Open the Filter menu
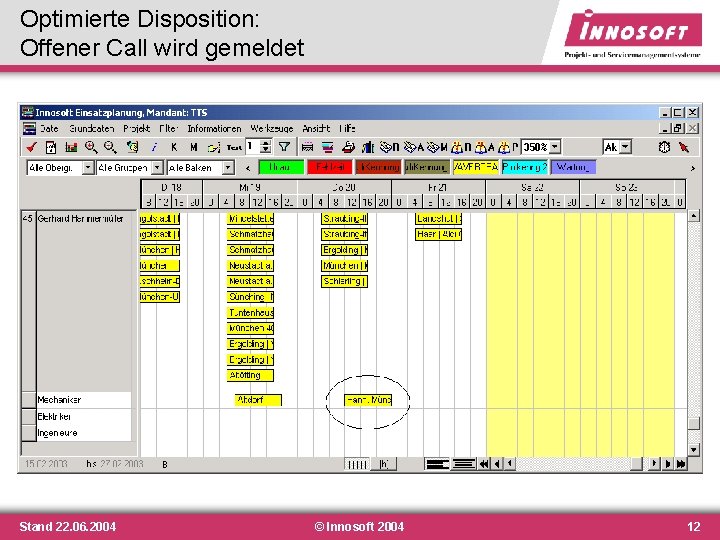The width and height of the screenshot is (720, 540). tap(169, 129)
